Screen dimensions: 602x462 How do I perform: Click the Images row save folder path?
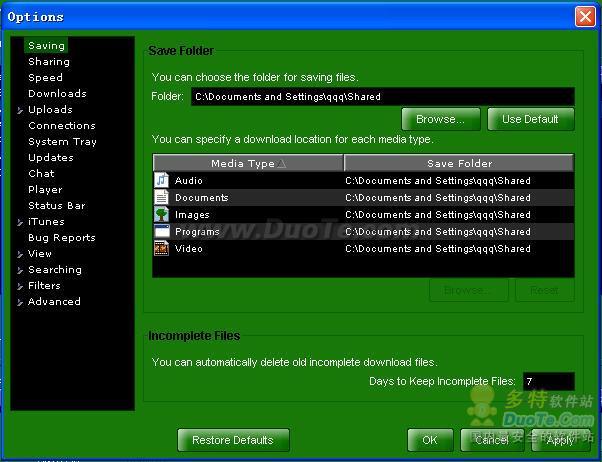pyautogui.click(x=438, y=214)
